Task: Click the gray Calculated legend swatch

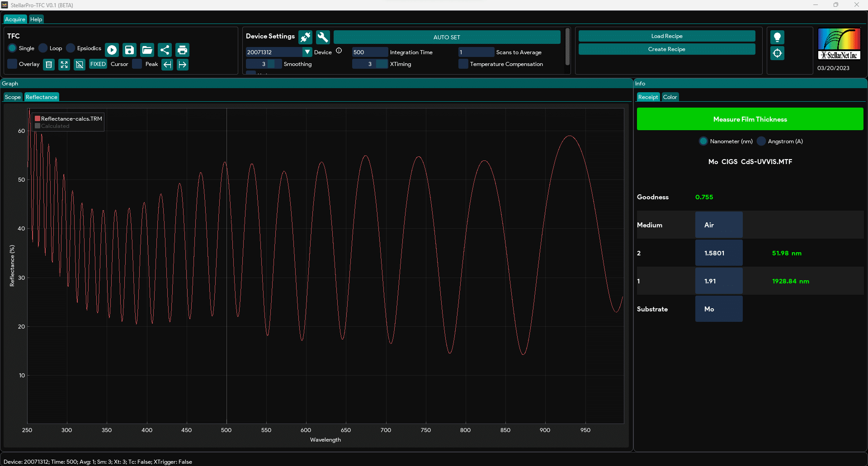Action: click(x=38, y=126)
